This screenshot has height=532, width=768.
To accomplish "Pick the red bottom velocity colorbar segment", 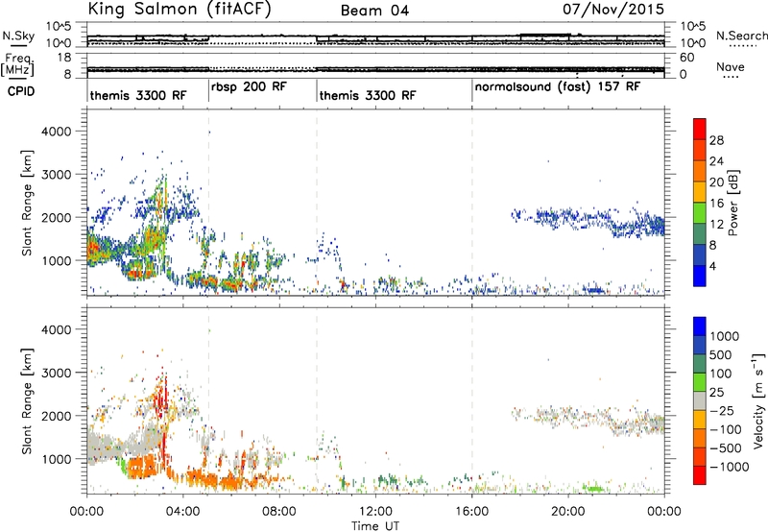I will 700,475.
